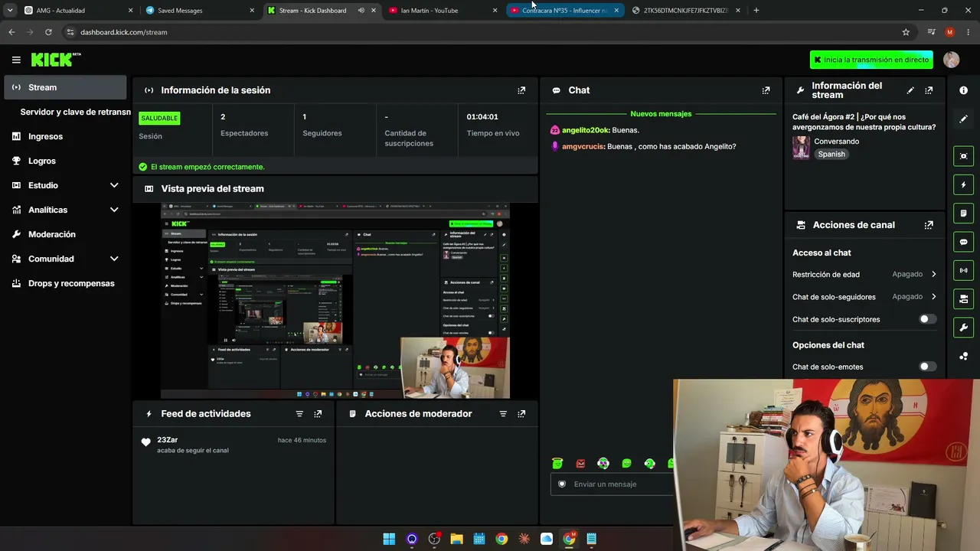Toggle the stream preview widget icon in right sidebar
Image resolution: width=980 pixels, height=551 pixels.
963,156
